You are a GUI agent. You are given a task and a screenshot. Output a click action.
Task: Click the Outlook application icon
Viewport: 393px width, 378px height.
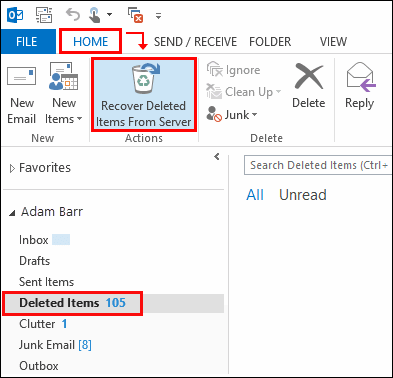click(15, 15)
